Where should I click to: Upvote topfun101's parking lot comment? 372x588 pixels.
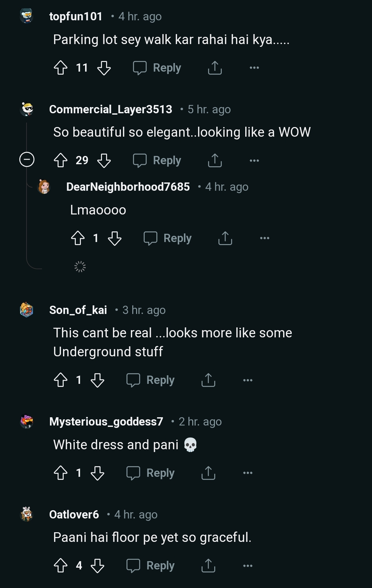[x=61, y=68]
